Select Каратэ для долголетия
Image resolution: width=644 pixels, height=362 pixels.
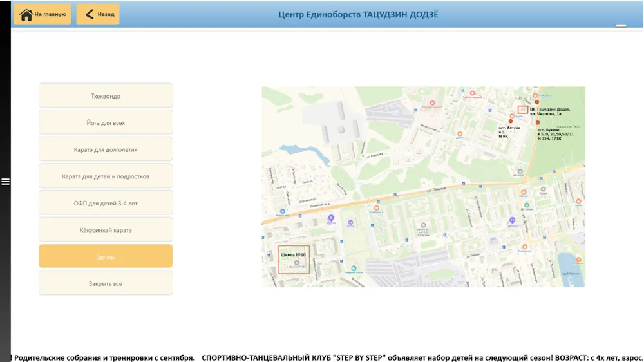106,149
